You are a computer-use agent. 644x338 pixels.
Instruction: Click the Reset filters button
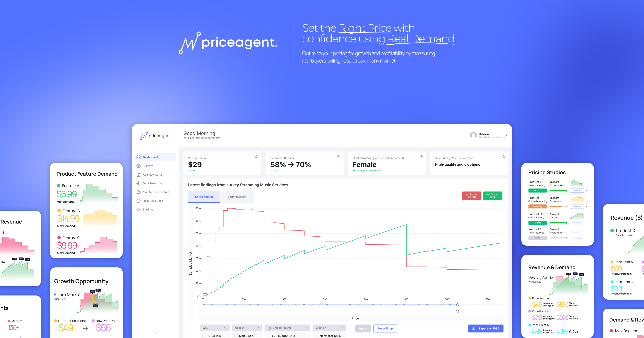[x=385, y=329]
